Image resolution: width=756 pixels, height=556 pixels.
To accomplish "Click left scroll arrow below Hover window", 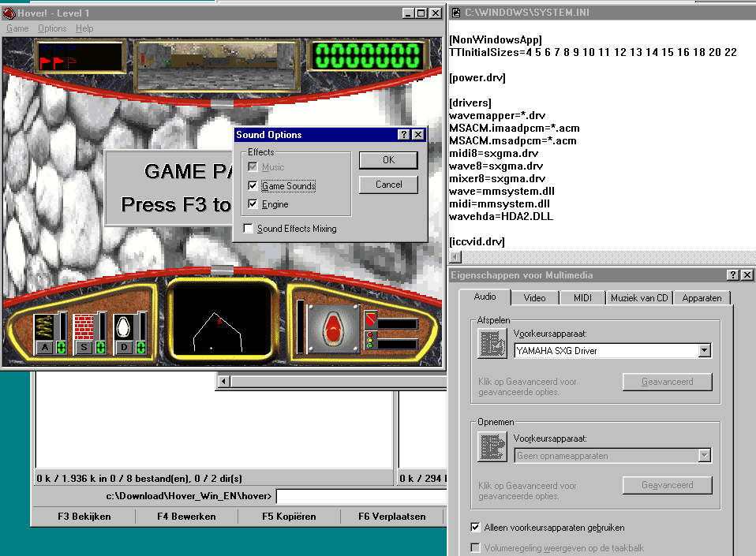I will (x=223, y=382).
